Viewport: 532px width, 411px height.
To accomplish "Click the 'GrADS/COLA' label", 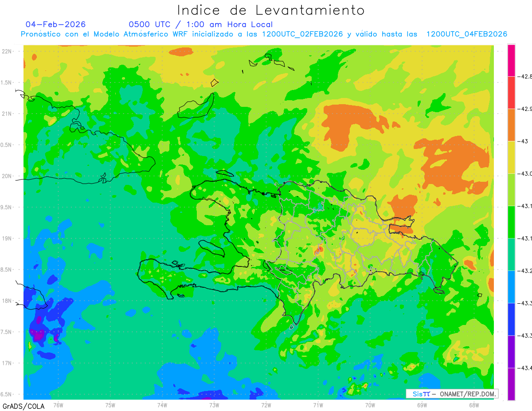I will (x=23, y=406).
